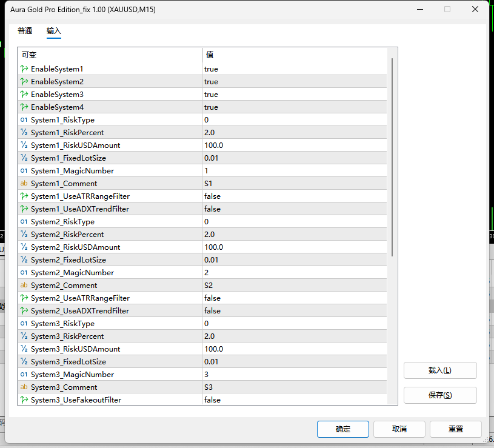Edit the System1_RiskUSDAmount value 100.0
This screenshot has width=494, height=448.
(294, 145)
